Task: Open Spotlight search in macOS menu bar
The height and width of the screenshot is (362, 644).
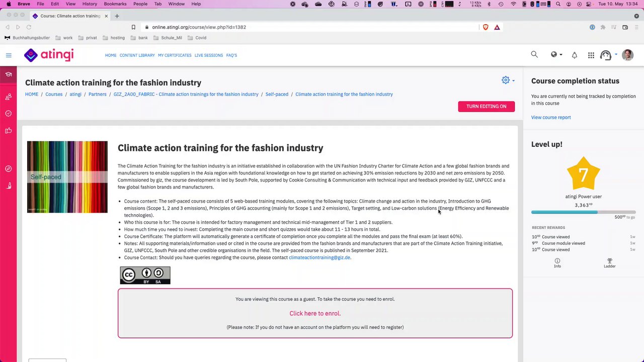Action: pos(558,4)
